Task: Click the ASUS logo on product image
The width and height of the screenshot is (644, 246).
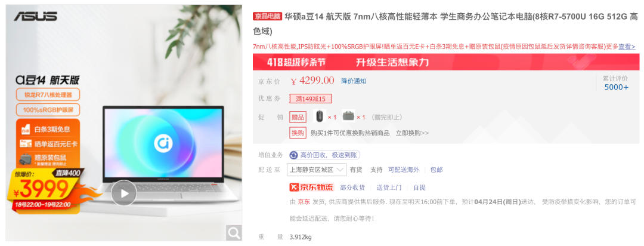Action: (36, 17)
